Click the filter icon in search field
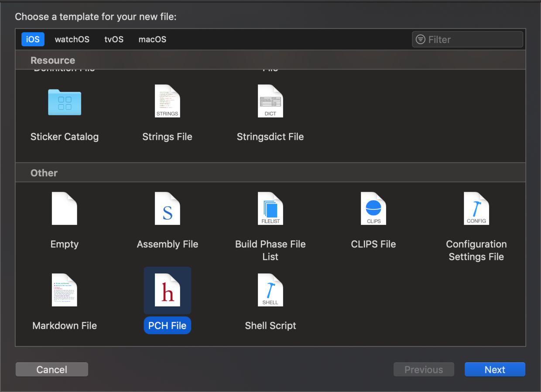Screen dimensions: 541x392 pos(421,40)
